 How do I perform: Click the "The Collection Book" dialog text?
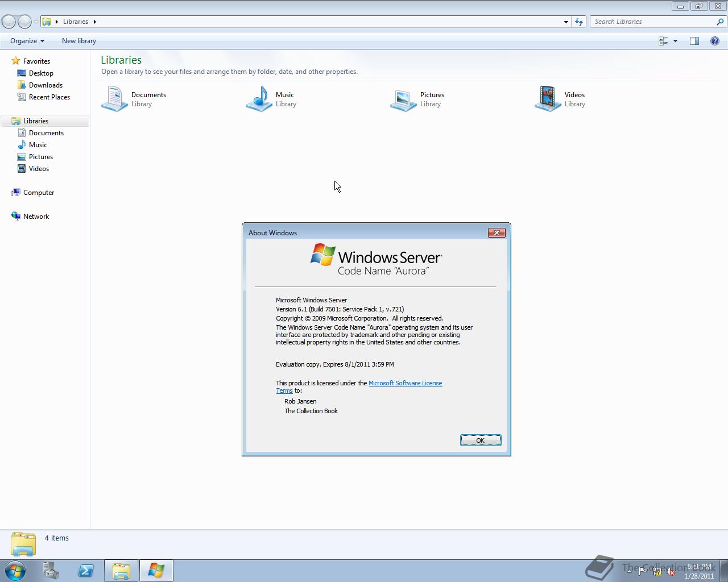(311, 411)
